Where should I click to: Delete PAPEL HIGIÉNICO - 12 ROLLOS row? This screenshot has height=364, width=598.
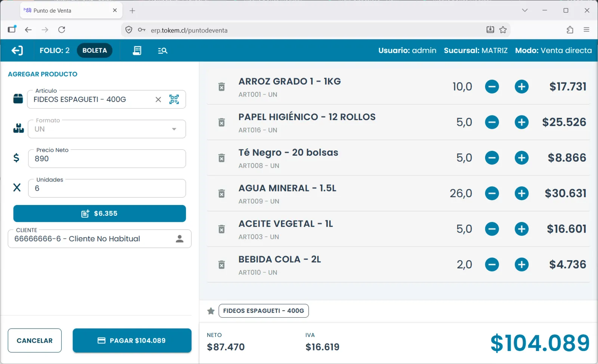tap(222, 122)
